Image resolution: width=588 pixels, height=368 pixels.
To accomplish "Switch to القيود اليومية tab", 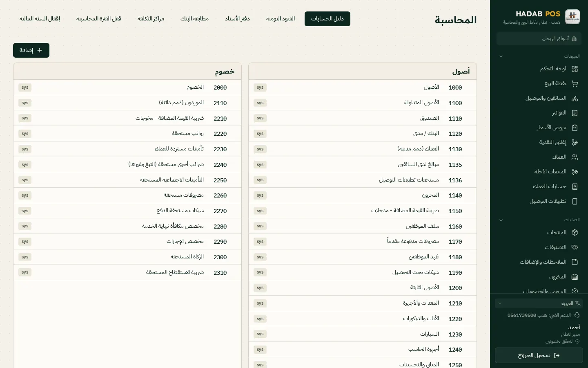I will (281, 19).
